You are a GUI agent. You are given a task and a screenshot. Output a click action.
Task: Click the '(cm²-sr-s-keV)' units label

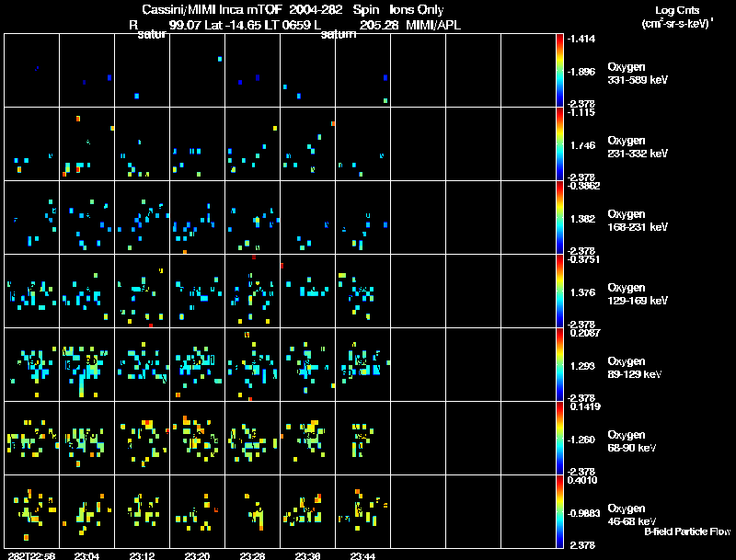(677, 24)
